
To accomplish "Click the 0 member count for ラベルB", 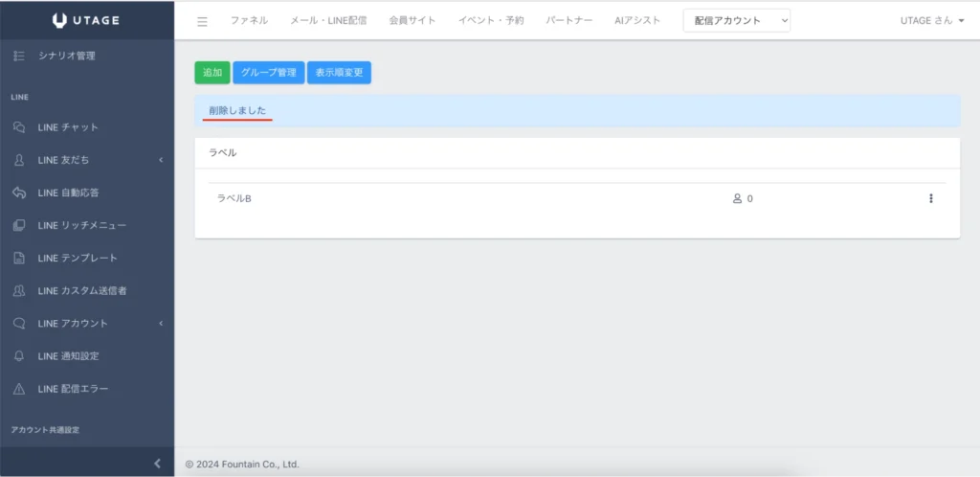I will [750, 199].
